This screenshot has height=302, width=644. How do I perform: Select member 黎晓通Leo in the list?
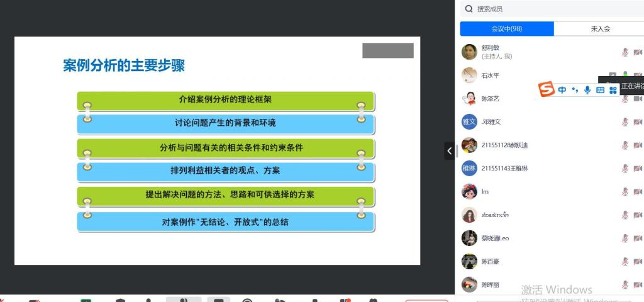[x=495, y=238]
